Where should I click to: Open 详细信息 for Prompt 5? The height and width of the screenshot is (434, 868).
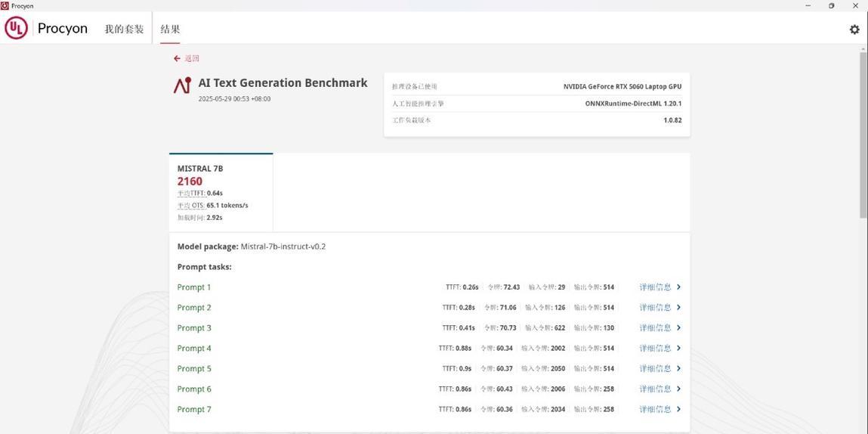[655, 368]
